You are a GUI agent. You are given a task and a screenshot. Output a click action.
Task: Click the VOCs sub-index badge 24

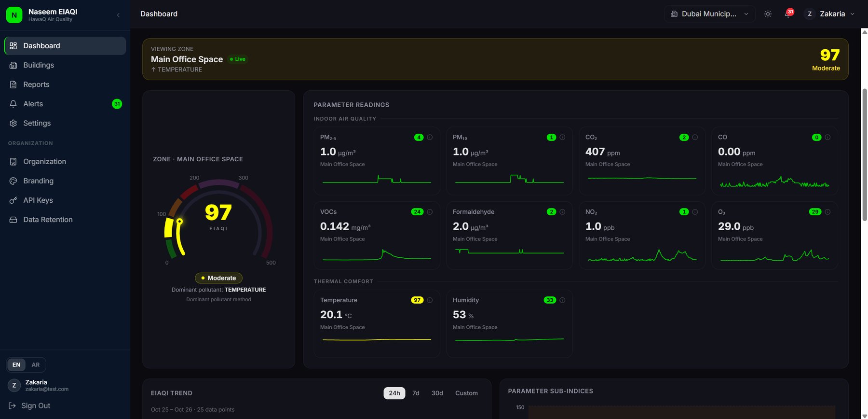[x=417, y=212]
